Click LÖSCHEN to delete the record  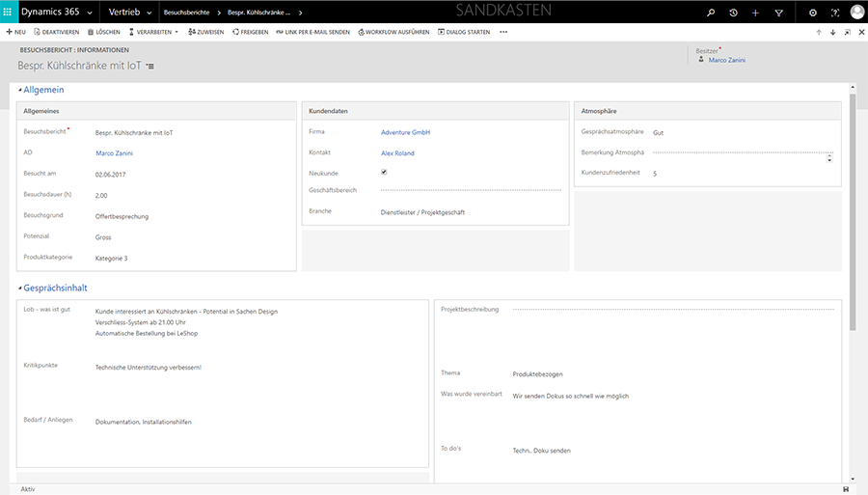[104, 32]
